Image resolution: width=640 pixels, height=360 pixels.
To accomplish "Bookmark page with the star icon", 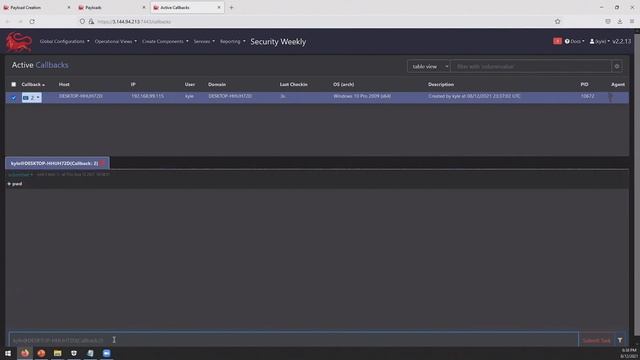I will pyautogui.click(x=558, y=21).
